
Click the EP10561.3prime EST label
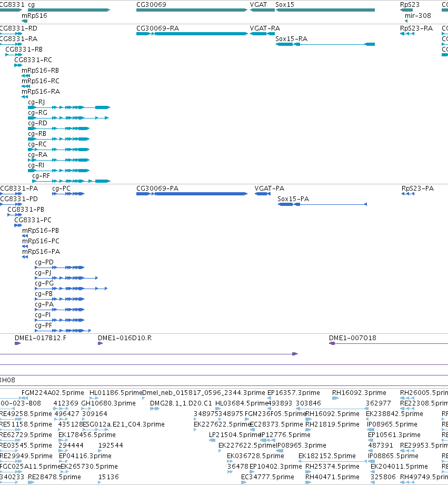[x=394, y=434]
